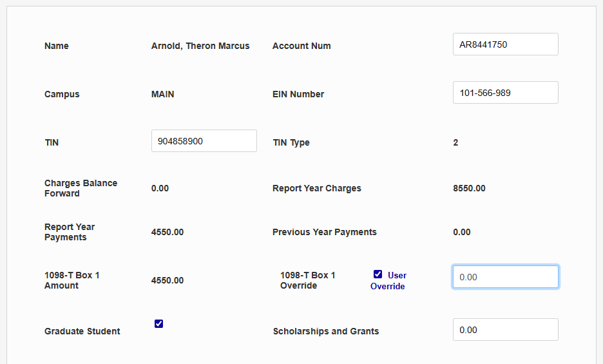The height and width of the screenshot is (364, 603).
Task: Click the TIN Type value 2
Action: point(455,142)
